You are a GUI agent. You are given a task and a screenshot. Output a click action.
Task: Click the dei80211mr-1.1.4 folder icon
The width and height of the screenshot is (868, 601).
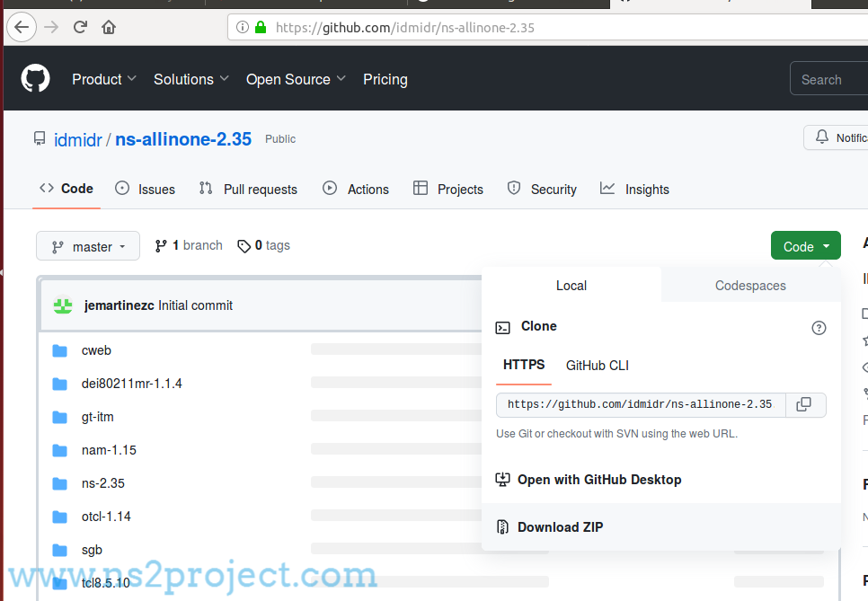(x=60, y=384)
